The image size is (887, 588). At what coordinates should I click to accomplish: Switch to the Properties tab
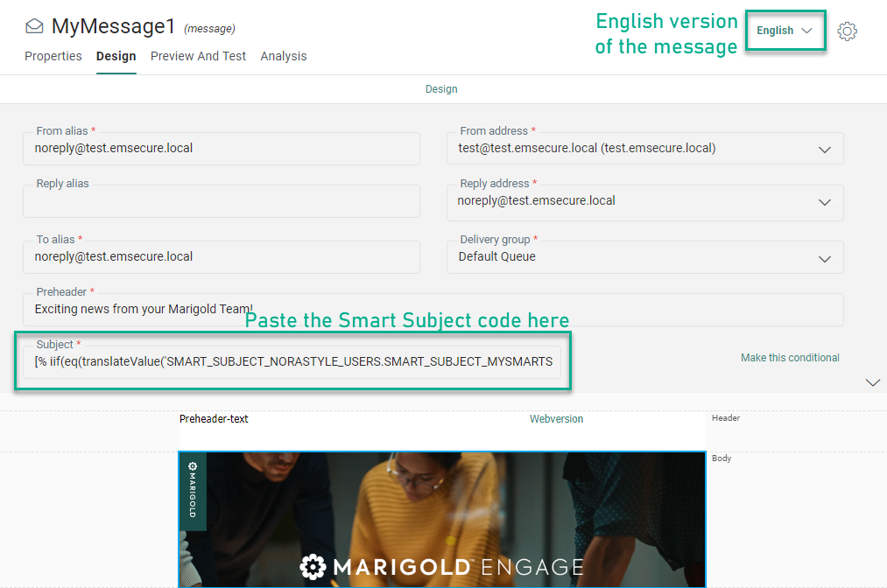[53, 56]
